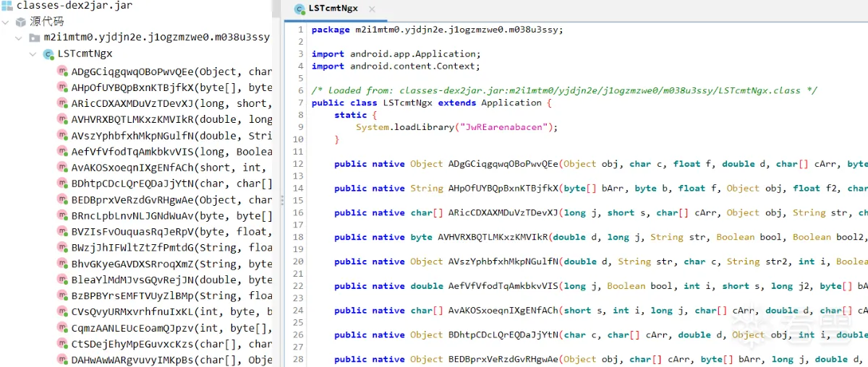The image size is (868, 367).
Task: Collapse the LSTcmtNgx class node in tree
Action: pyautogui.click(x=33, y=54)
